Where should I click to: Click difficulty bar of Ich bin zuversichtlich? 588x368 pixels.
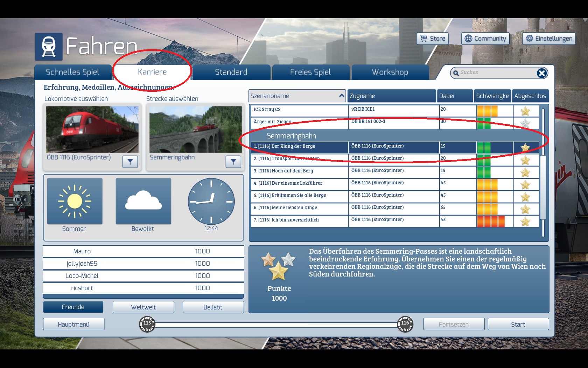tap(491, 222)
